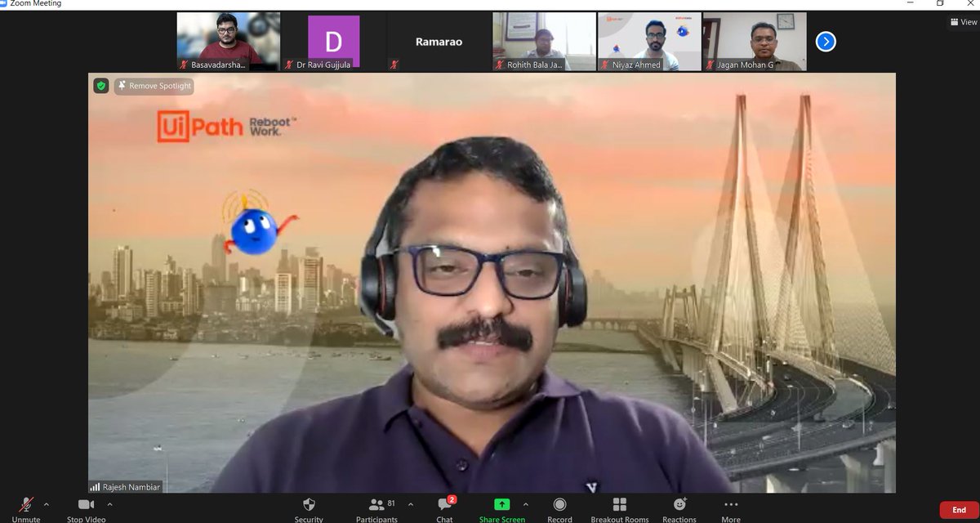Open Breakout Rooms
980x523 pixels.
(620, 508)
